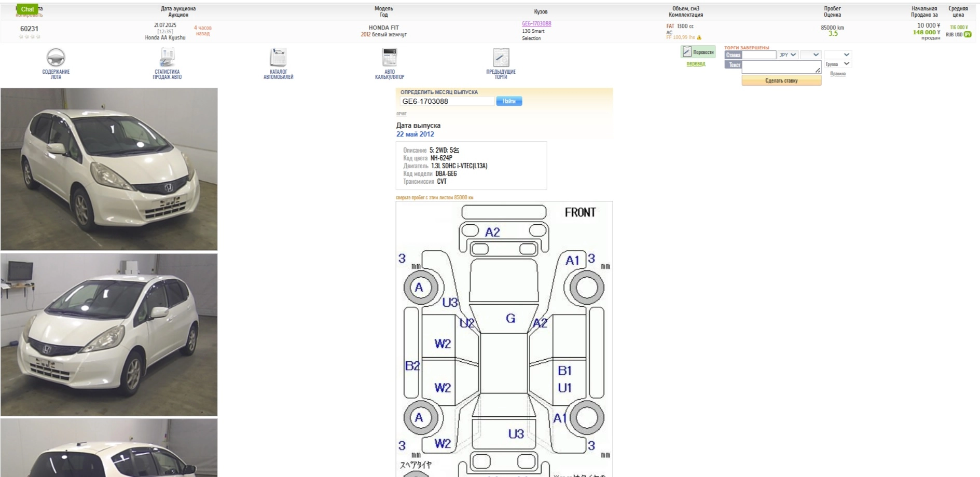
Task: Click the color code NH-624P value
Action: point(441,158)
